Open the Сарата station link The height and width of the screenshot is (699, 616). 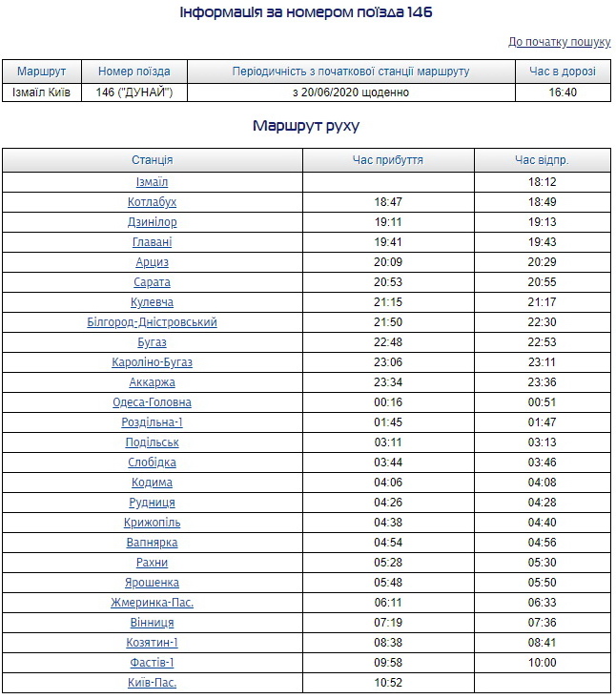tap(153, 282)
